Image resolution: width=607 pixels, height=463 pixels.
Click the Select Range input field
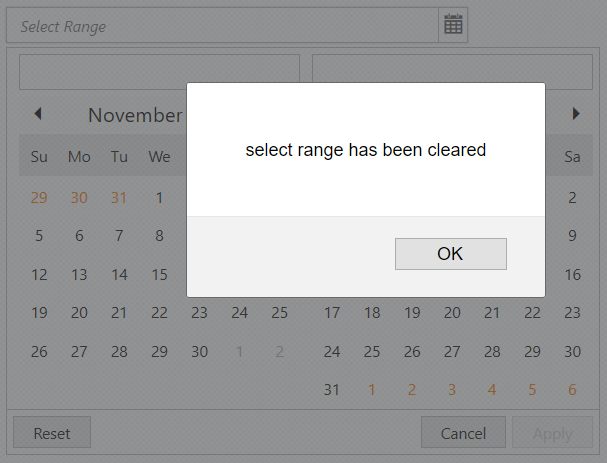[x=222, y=26]
